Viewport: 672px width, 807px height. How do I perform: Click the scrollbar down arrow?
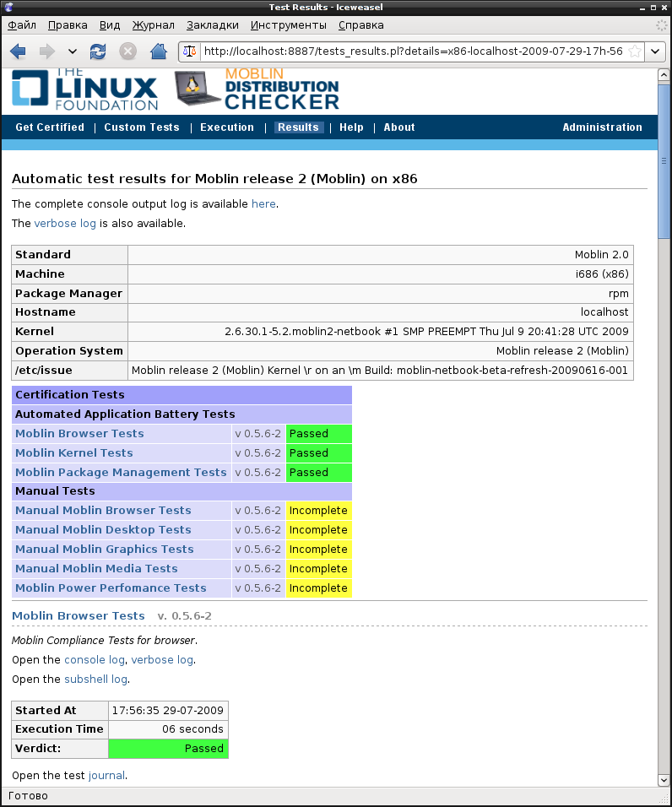[664, 780]
